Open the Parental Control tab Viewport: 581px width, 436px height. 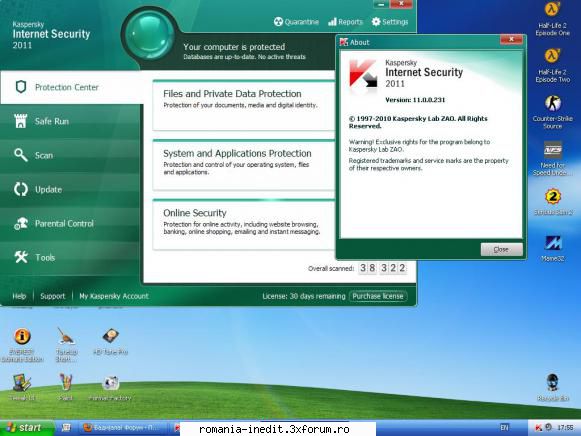(70, 224)
